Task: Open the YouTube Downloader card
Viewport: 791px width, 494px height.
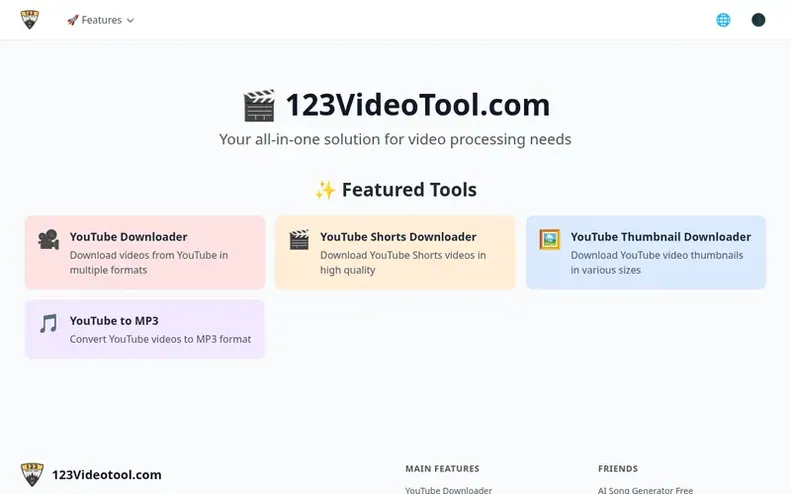Action: tap(145, 252)
